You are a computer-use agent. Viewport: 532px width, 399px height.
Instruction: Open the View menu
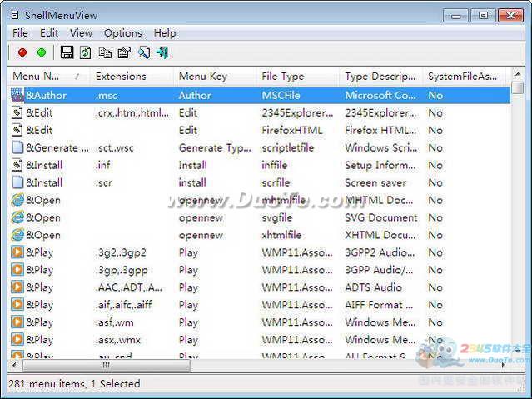tap(81, 32)
